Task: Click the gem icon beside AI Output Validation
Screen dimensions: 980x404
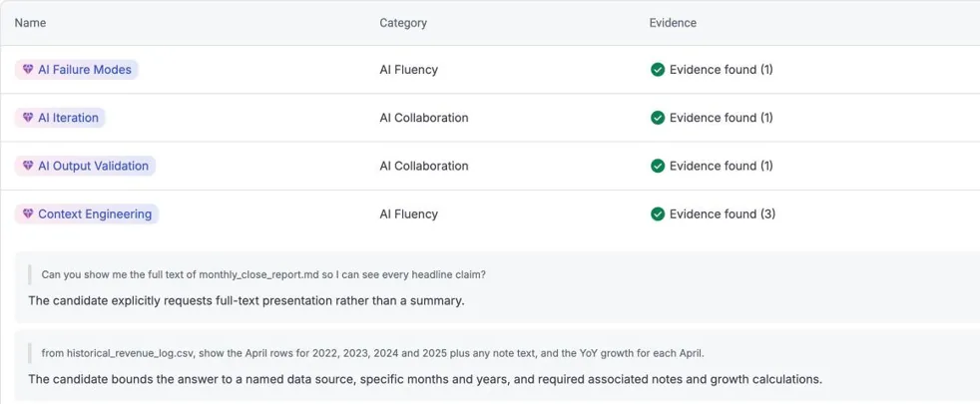Action: click(x=28, y=166)
